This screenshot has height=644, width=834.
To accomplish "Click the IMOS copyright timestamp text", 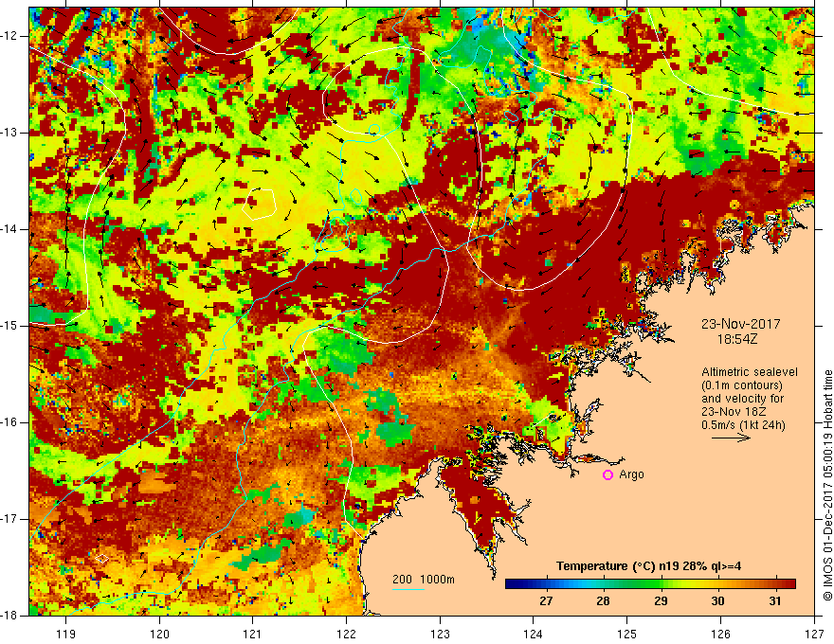I will [x=827, y=486].
